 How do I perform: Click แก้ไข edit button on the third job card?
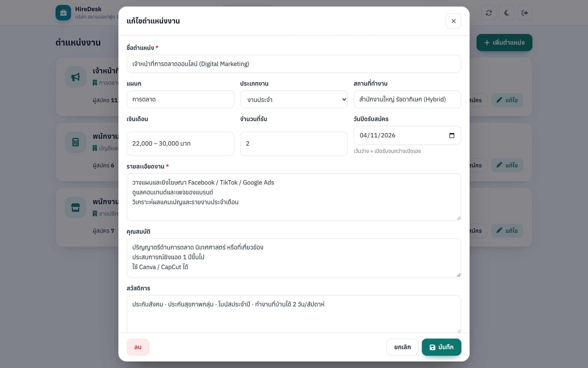click(507, 231)
